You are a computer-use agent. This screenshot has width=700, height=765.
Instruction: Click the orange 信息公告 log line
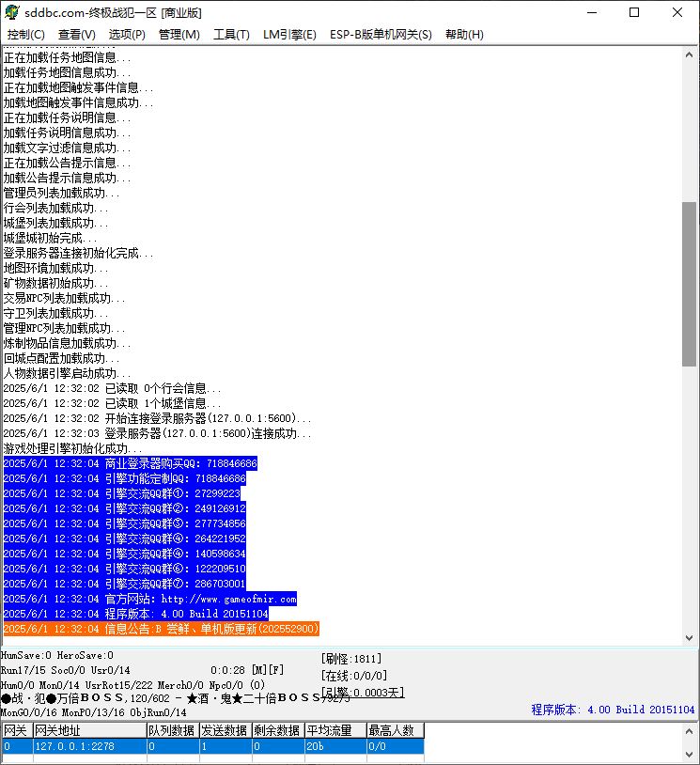point(161,629)
